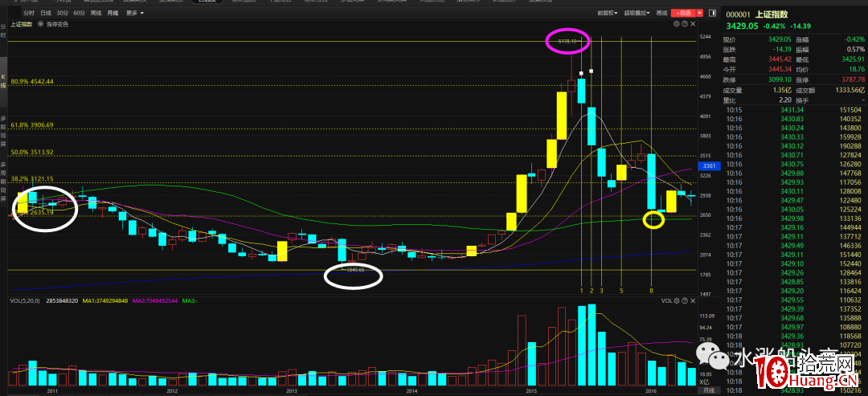Screen dimensions: 868x396
Task: Toggle the right side panel layout icon
Action: [713, 14]
